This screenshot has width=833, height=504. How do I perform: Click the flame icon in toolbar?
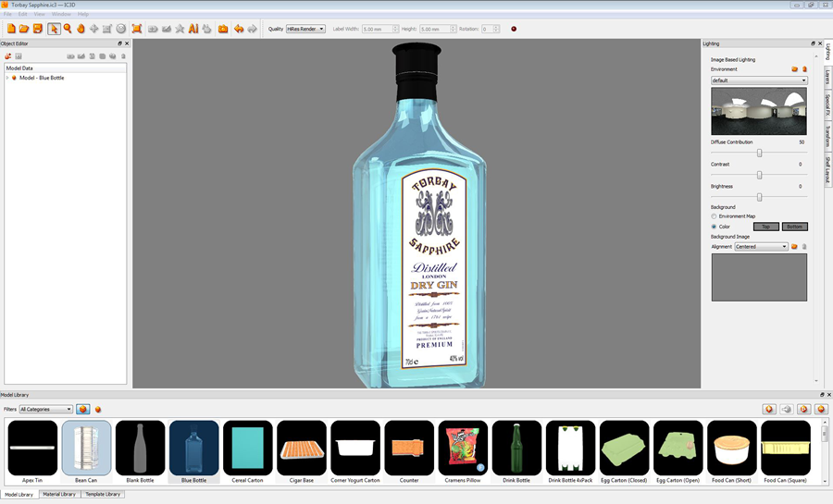tap(81, 29)
